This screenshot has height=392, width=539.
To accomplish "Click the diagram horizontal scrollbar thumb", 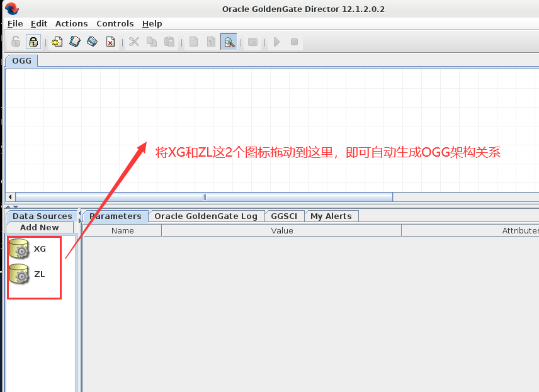I will (x=204, y=197).
